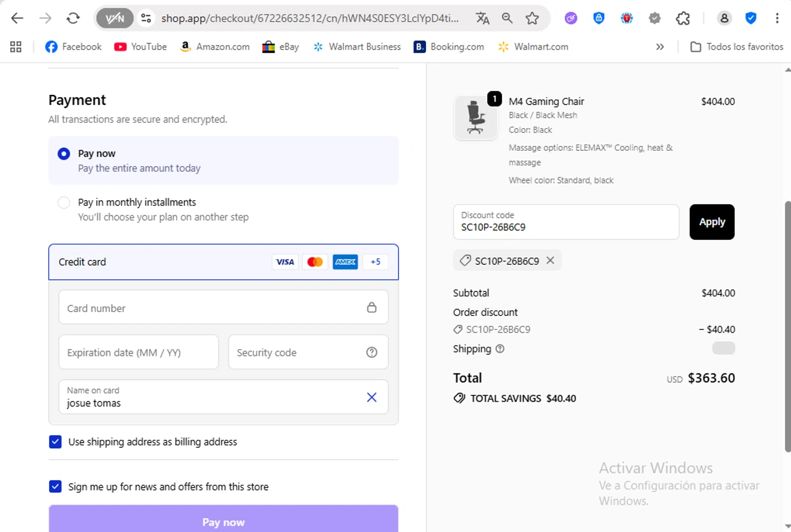Screen dimensions: 791x532
Task: Click scrollbar up arrow
Action: [787, 70]
